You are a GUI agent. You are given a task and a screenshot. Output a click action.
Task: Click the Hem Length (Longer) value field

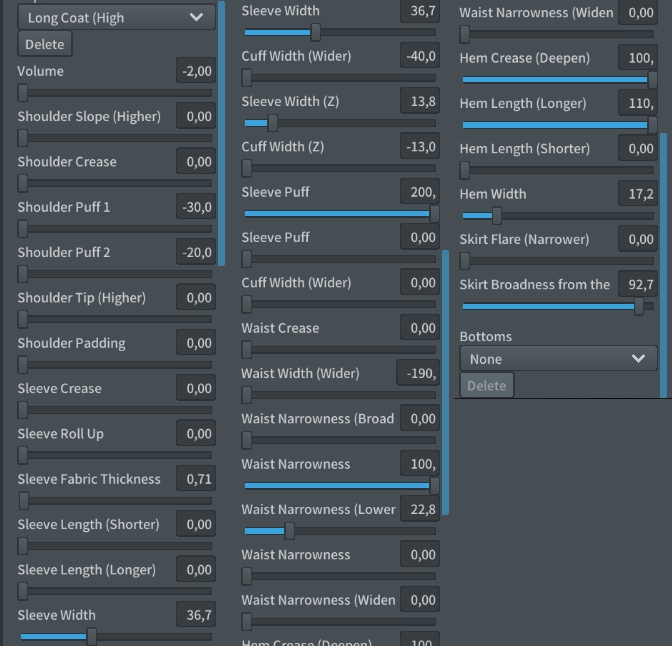pos(637,103)
